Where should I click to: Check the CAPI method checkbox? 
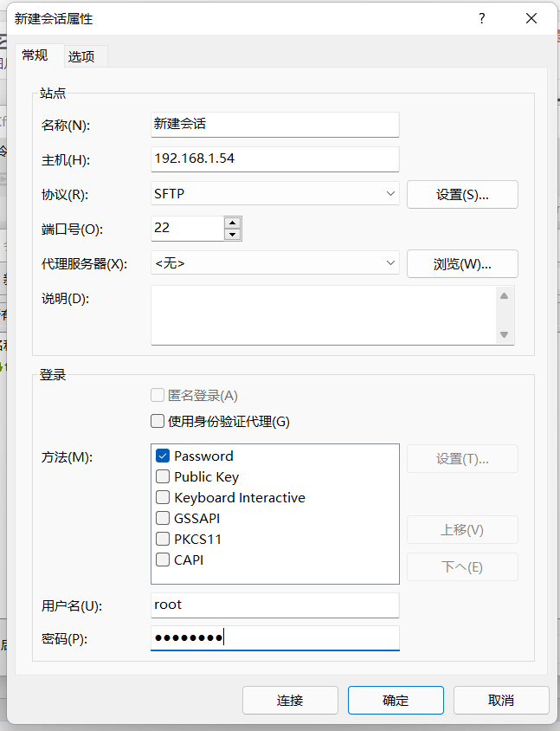163,560
